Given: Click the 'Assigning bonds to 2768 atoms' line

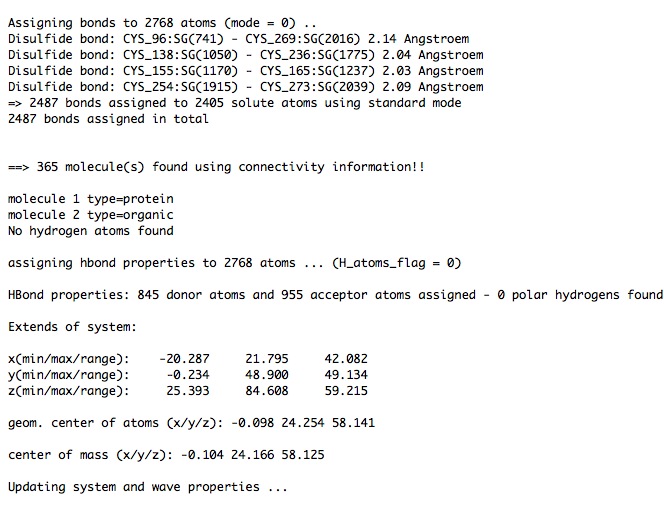Looking at the screenshot, I should click(x=162, y=23).
